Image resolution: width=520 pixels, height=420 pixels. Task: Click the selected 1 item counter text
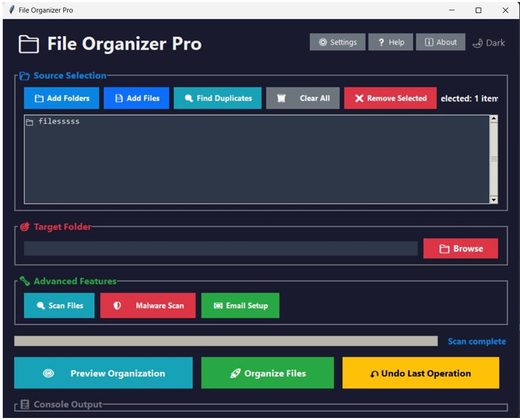[469, 98]
